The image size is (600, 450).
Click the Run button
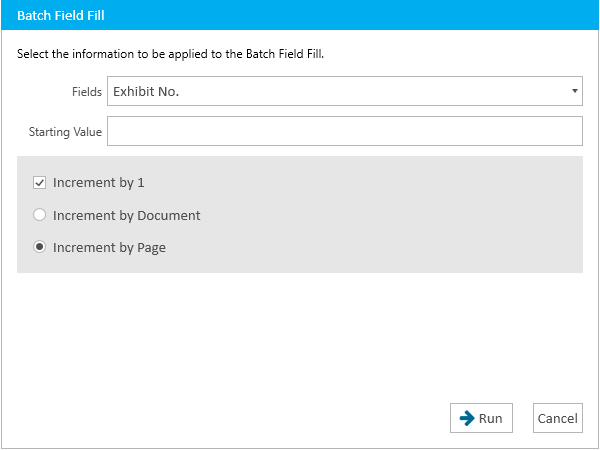pyautogui.click(x=481, y=418)
